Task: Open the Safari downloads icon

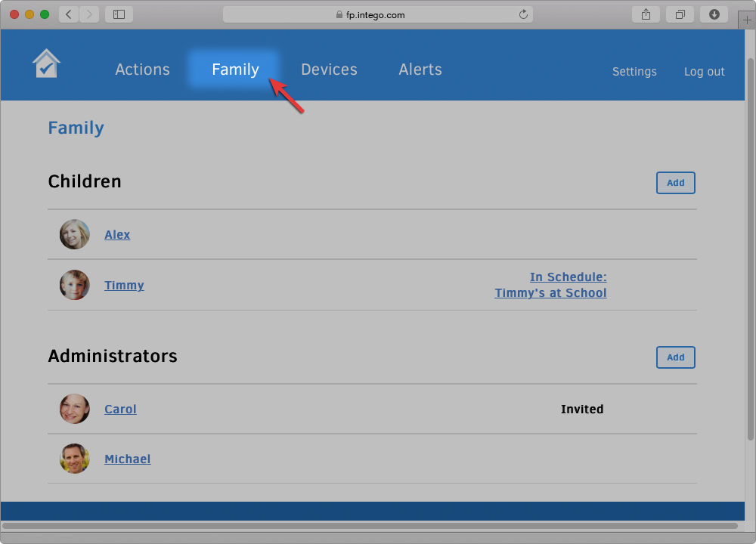Action: pos(714,14)
